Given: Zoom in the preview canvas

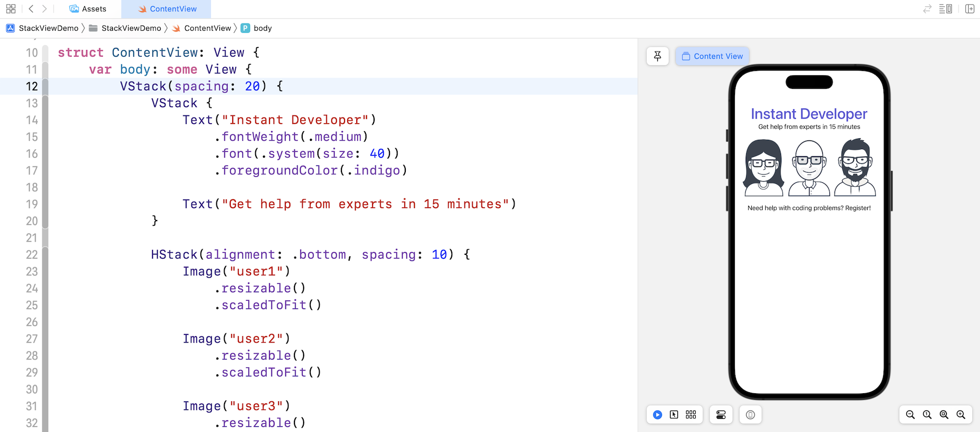Looking at the screenshot, I should pyautogui.click(x=961, y=415).
